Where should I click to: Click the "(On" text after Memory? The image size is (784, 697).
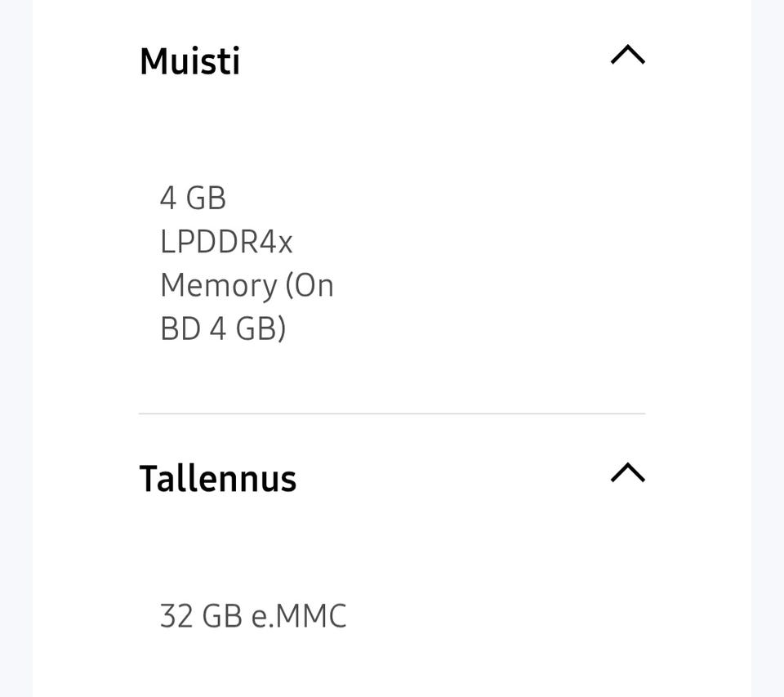310,286
